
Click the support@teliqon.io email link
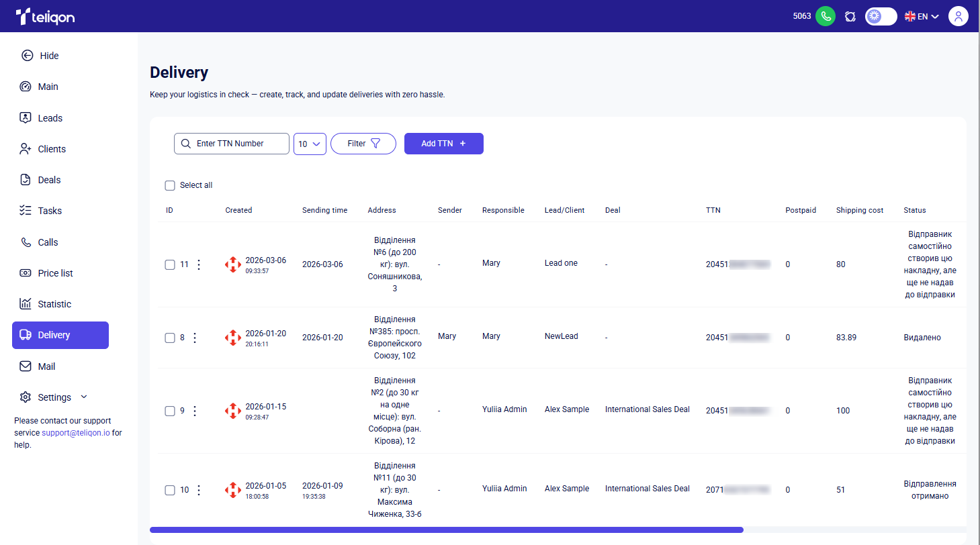75,433
